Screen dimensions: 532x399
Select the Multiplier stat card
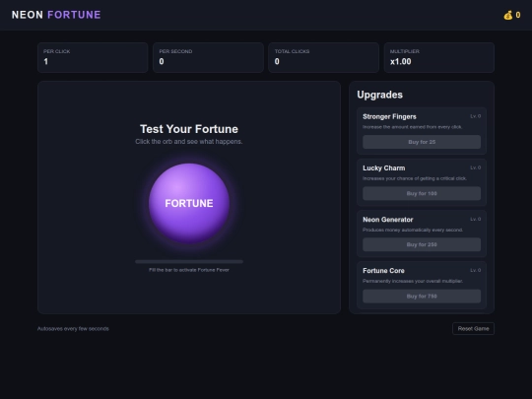coord(439,58)
